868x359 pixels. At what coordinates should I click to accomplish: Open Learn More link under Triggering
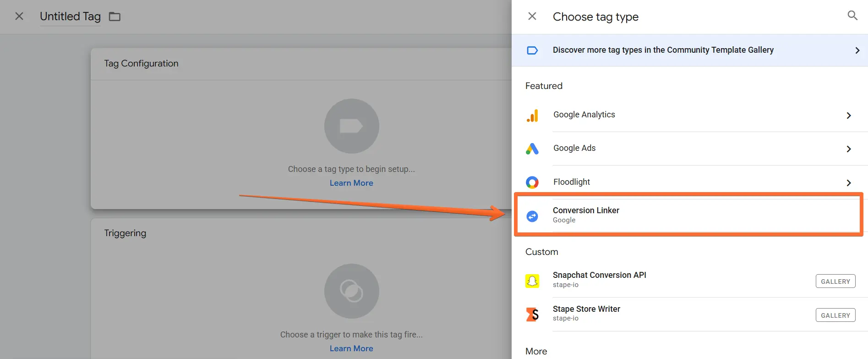351,348
